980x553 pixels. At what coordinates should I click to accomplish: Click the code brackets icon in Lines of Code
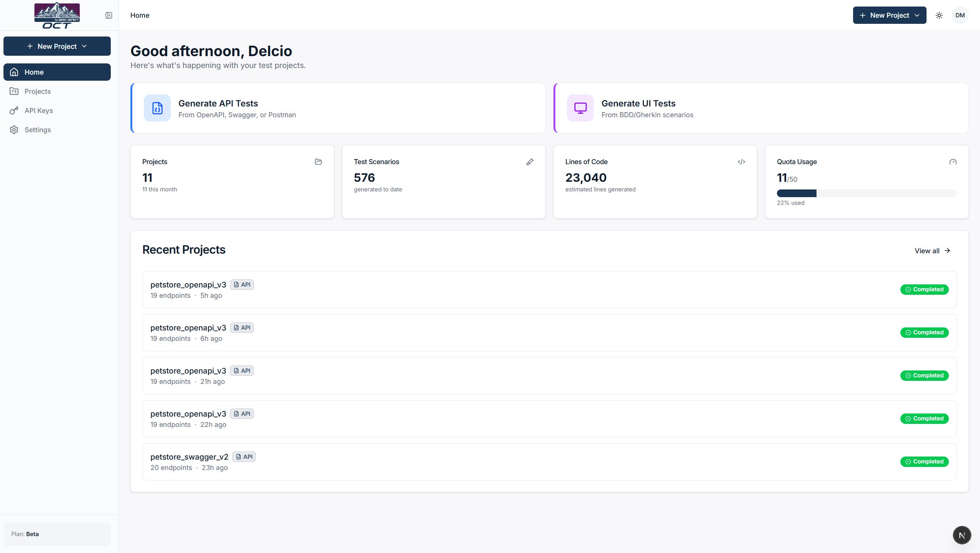(x=742, y=162)
